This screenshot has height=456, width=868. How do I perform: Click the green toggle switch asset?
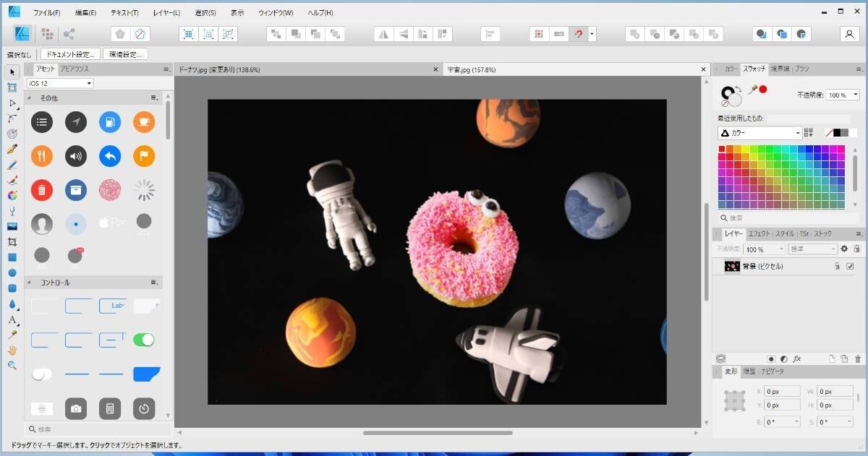[x=144, y=340]
